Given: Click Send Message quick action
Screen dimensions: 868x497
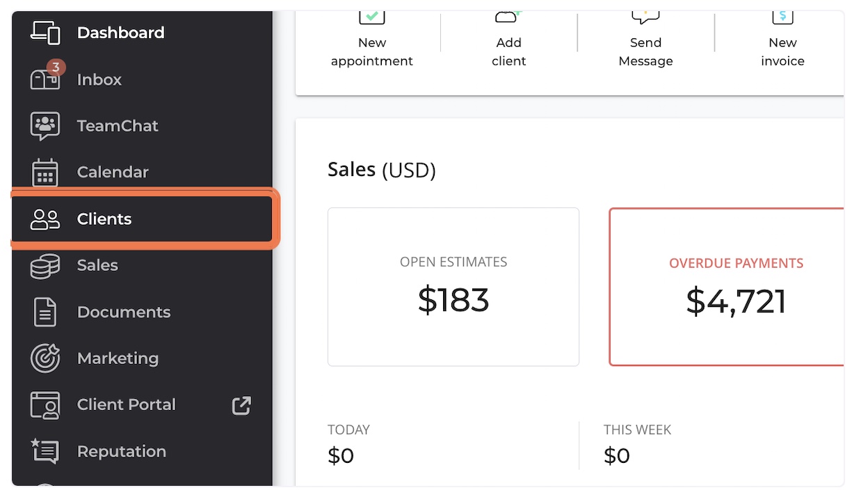Looking at the screenshot, I should (645, 42).
